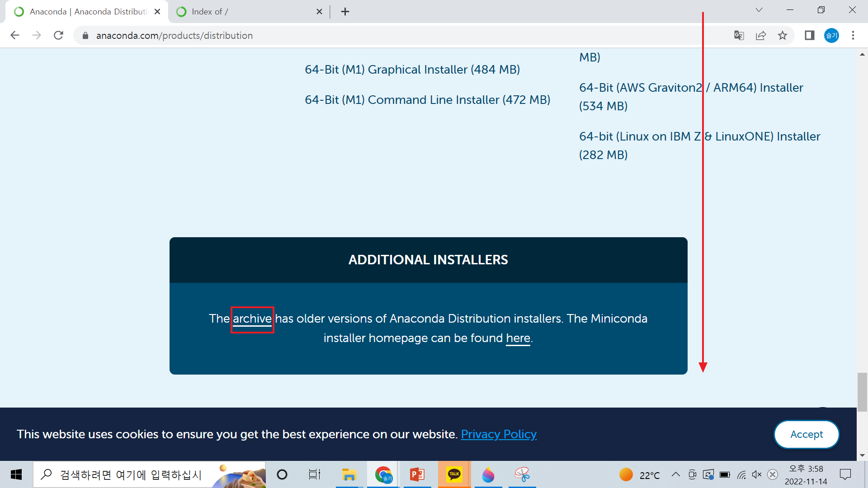Accept the website cookies

(x=807, y=434)
